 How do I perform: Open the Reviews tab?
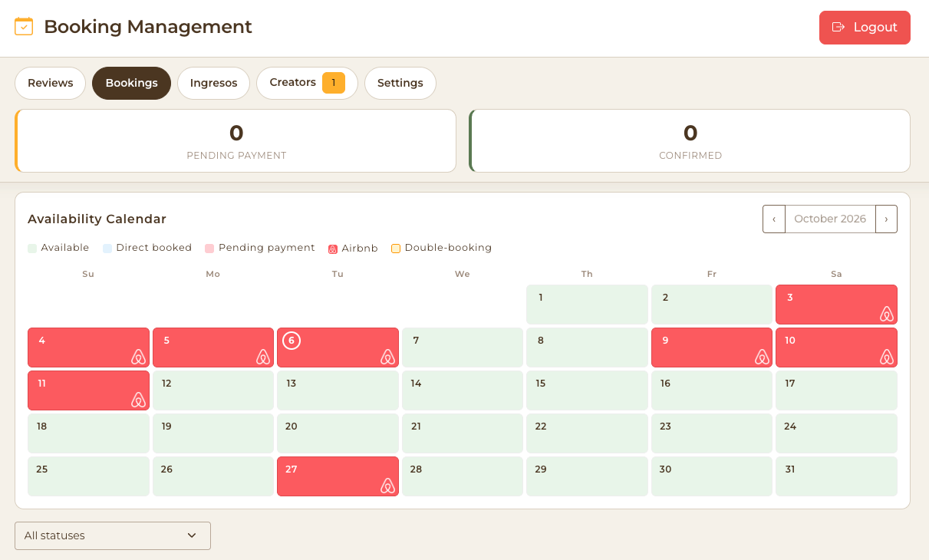[x=51, y=83]
